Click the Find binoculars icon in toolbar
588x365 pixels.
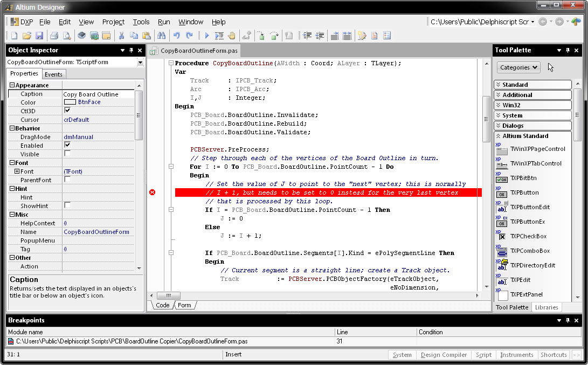click(161, 36)
